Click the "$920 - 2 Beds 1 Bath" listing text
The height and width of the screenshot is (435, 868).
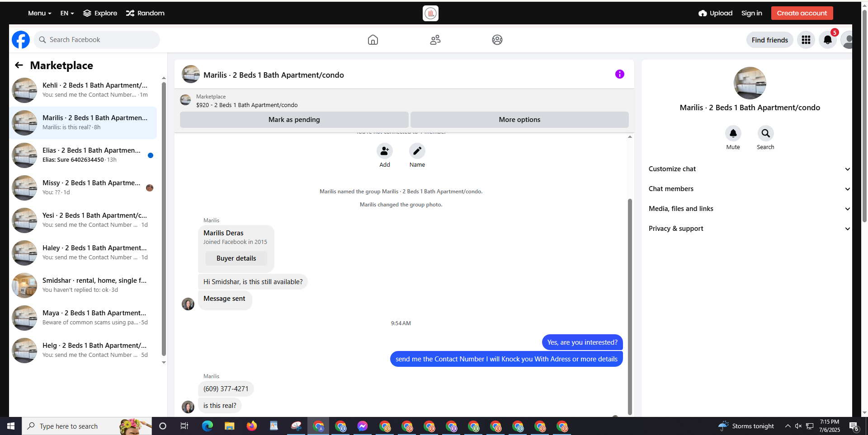click(x=247, y=105)
